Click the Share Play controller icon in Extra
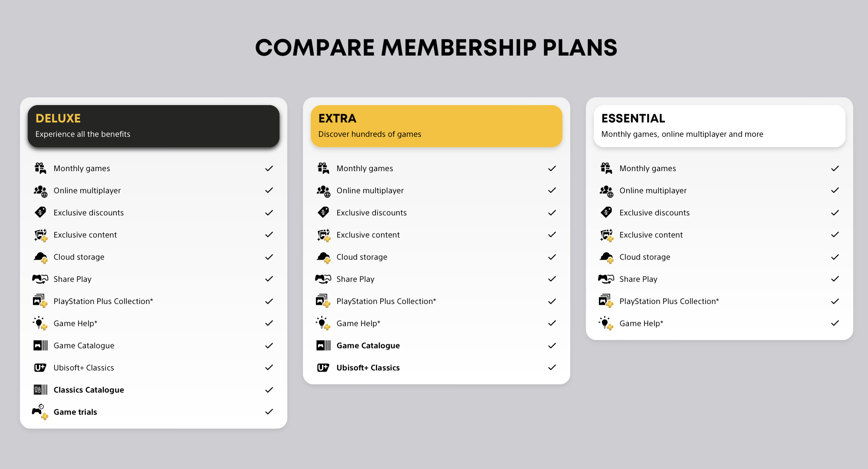Image resolution: width=868 pixels, height=469 pixels. [323, 279]
